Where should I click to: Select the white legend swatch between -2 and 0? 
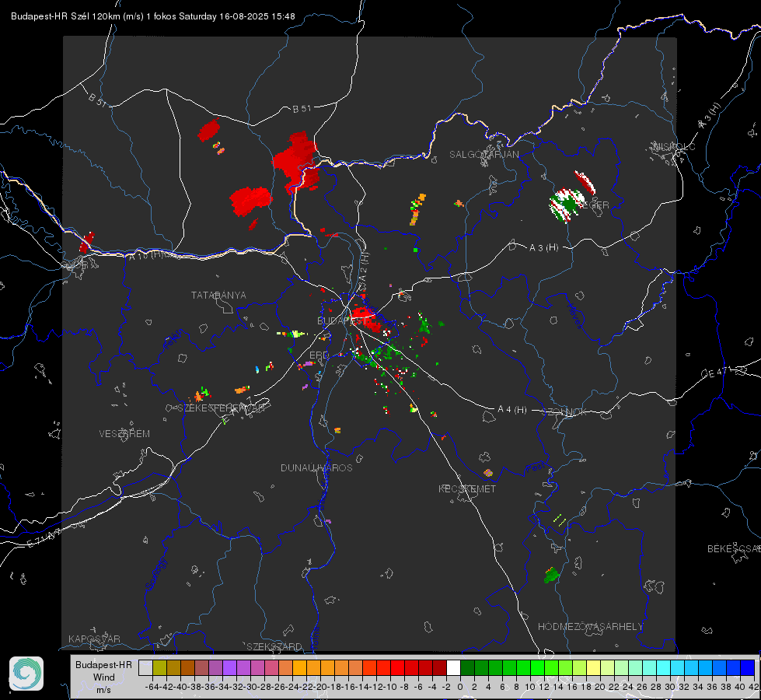453,667
